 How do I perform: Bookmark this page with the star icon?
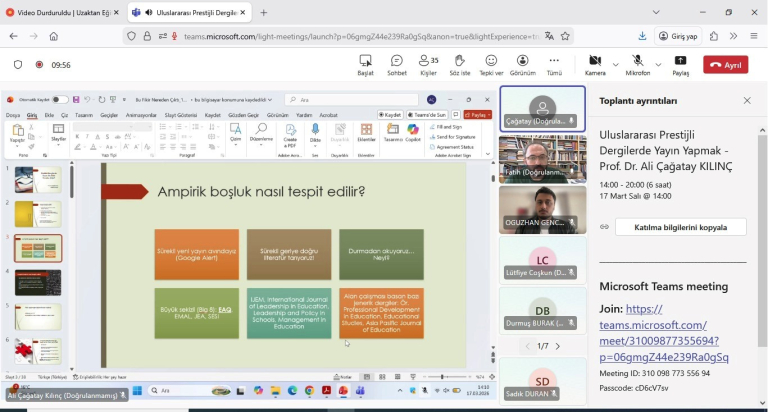coord(565,36)
